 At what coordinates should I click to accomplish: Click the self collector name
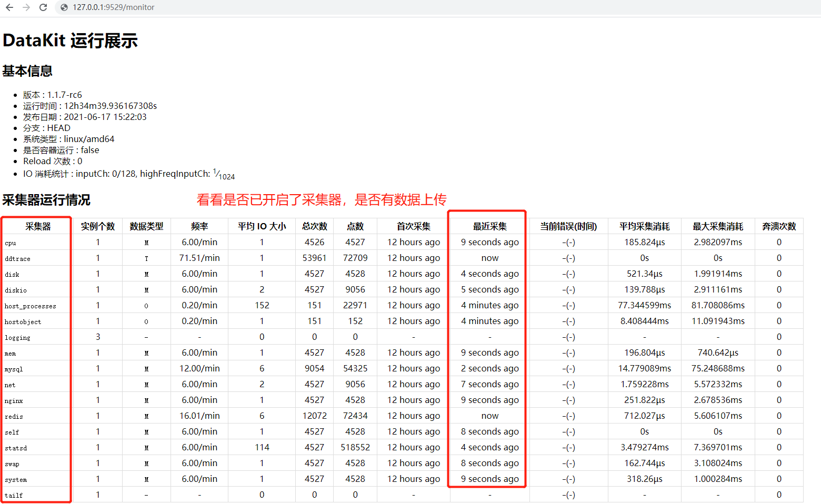pyautogui.click(x=12, y=432)
